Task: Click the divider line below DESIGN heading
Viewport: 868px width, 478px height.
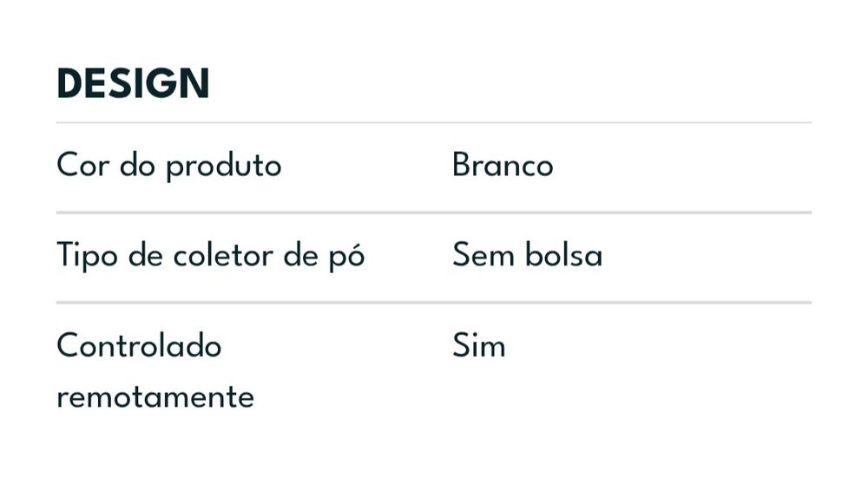Action: pos(434,123)
